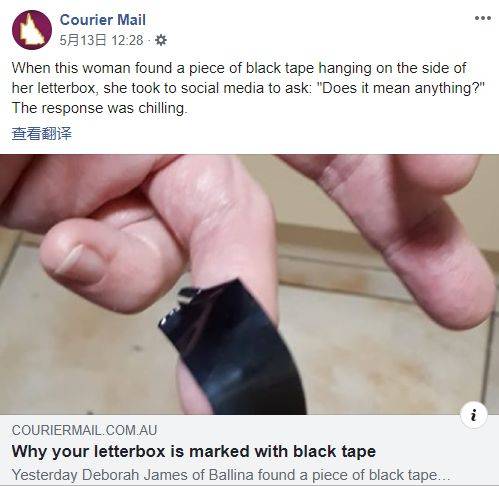Viewport: 499px width, 486px height.
Task: Click the post text about black tape
Action: coord(248,88)
